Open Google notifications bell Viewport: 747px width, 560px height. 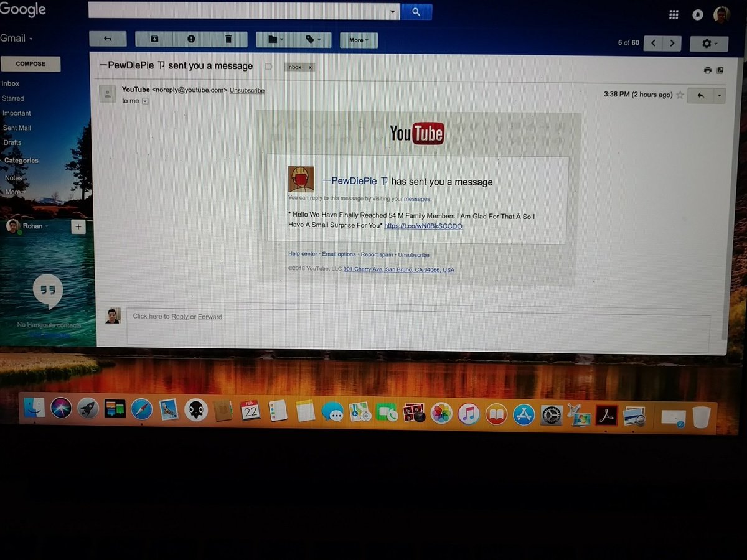coord(698,15)
